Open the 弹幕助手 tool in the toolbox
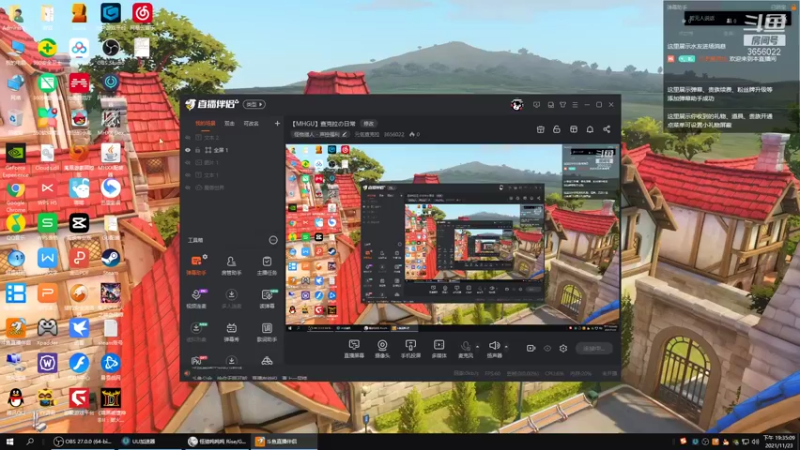This screenshot has height=450, width=800. pos(196,266)
